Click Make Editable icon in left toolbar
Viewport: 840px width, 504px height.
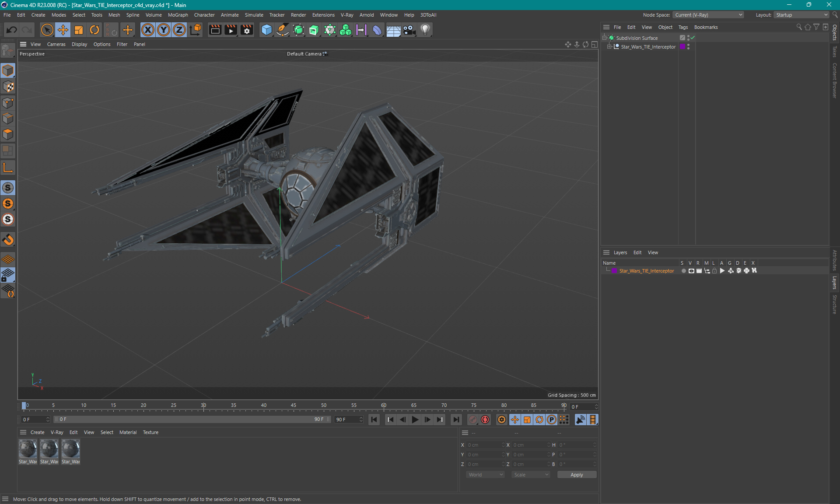click(x=8, y=51)
